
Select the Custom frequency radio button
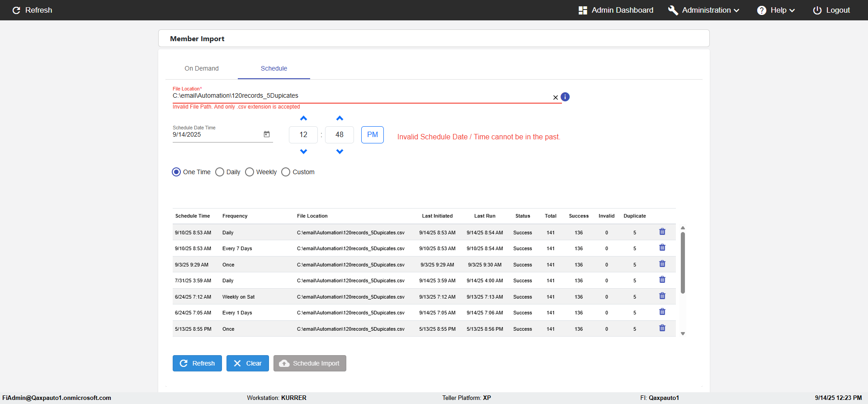pos(286,172)
